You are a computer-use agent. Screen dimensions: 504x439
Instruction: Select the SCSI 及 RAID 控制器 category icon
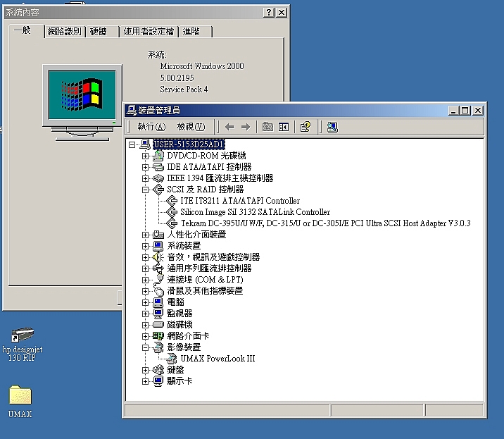click(x=158, y=190)
